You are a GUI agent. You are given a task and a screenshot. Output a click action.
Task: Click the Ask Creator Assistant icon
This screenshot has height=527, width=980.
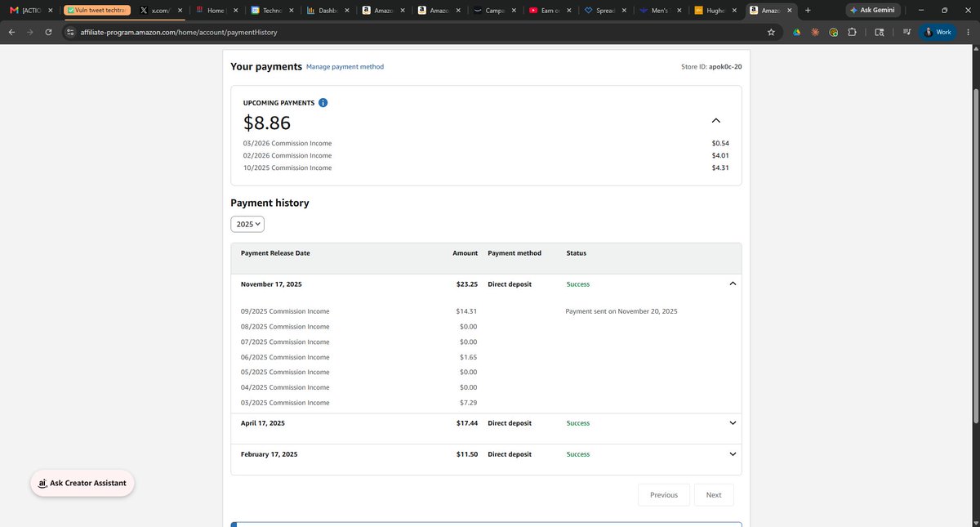[42, 483]
